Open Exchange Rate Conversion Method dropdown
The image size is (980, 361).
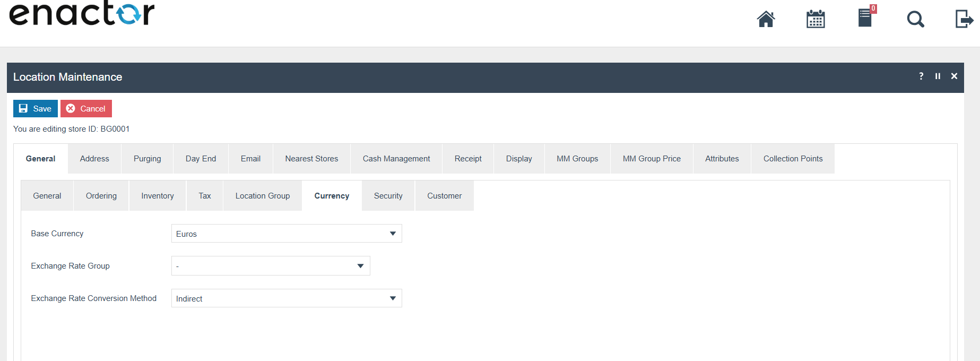click(x=287, y=298)
